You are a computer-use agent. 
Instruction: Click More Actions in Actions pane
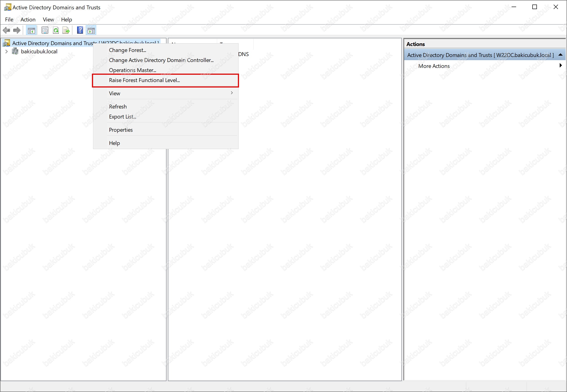tap(434, 66)
